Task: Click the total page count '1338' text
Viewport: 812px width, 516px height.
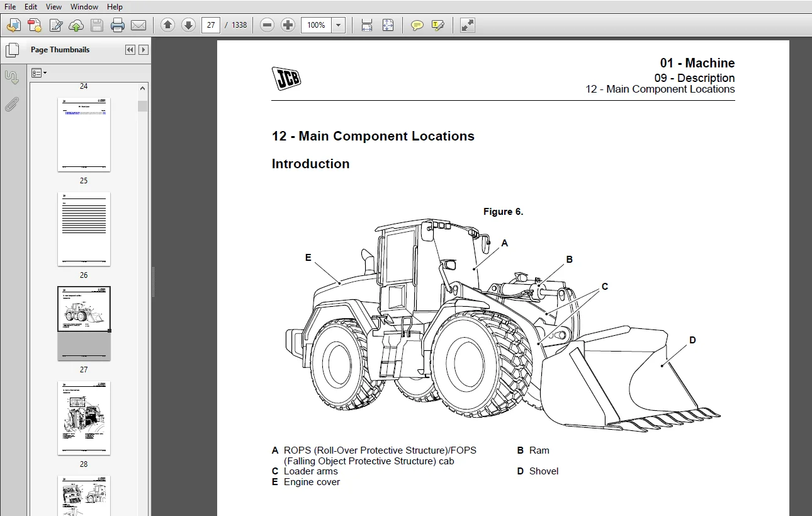Action: click(x=239, y=25)
